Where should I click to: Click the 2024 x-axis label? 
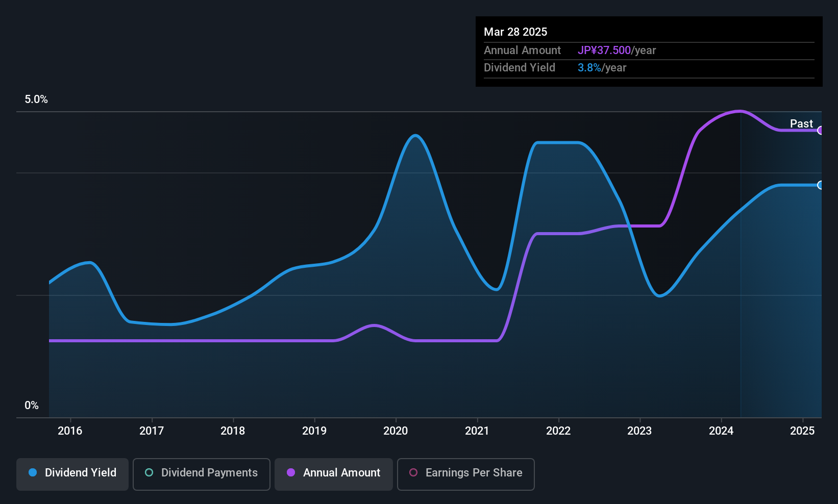[721, 431]
